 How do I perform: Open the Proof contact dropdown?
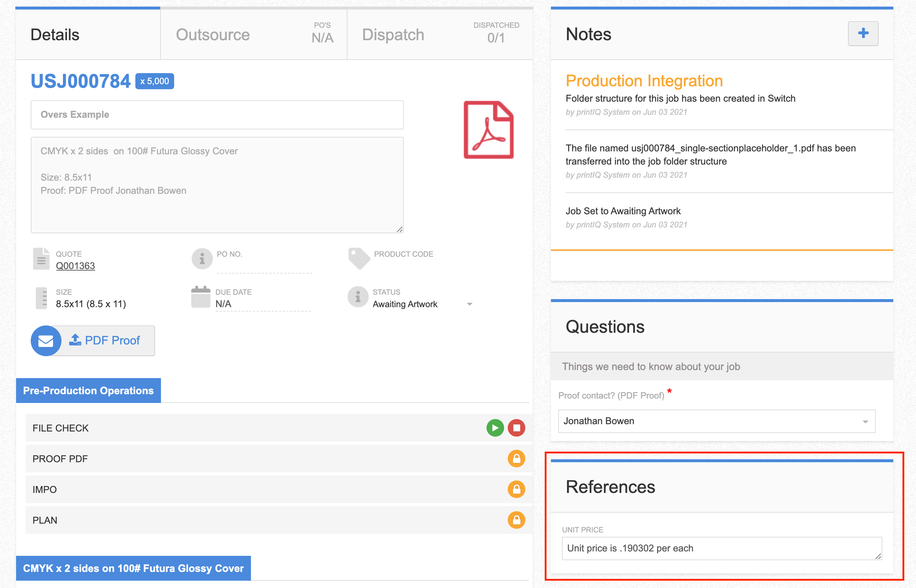pos(716,421)
